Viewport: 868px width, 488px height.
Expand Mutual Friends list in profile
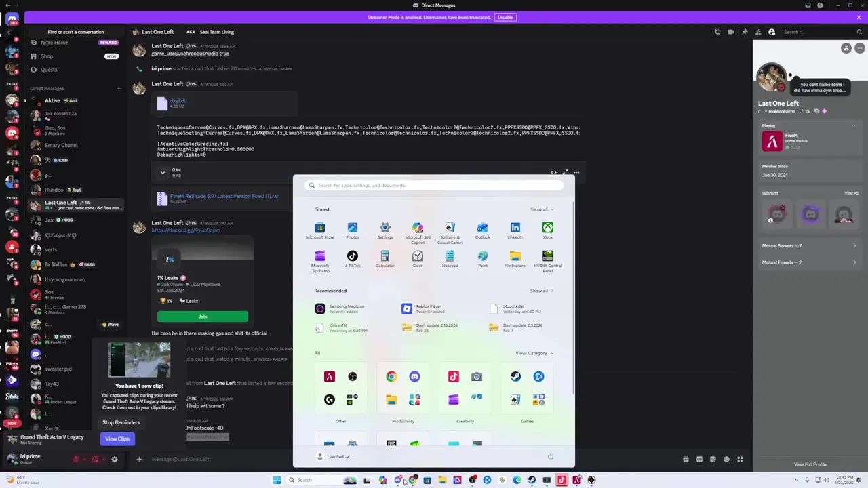point(808,262)
